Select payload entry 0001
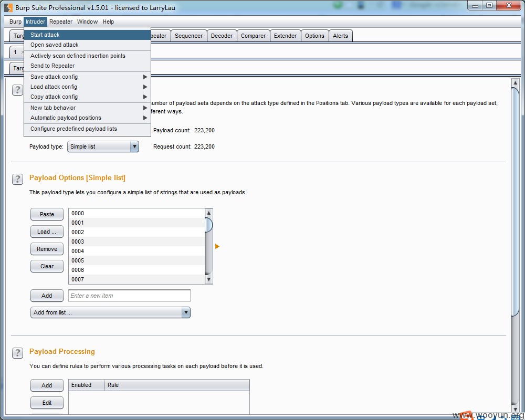Screen dimensions: 525x420 (136, 223)
